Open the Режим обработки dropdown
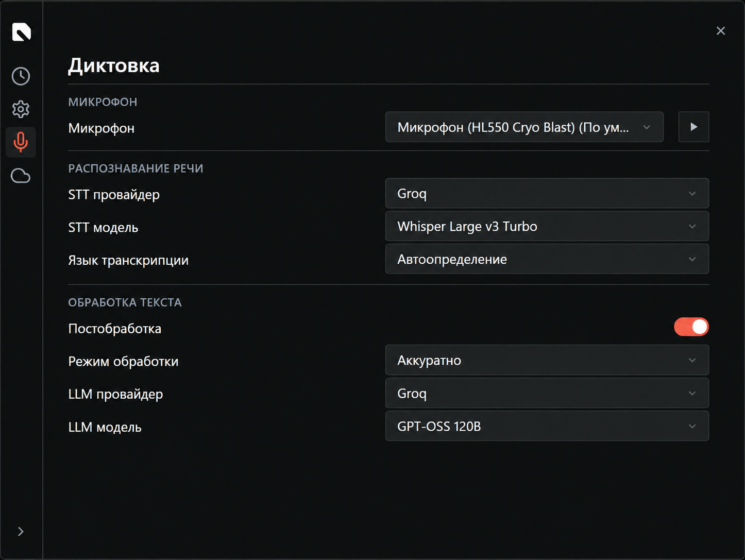745x560 pixels. (547, 360)
